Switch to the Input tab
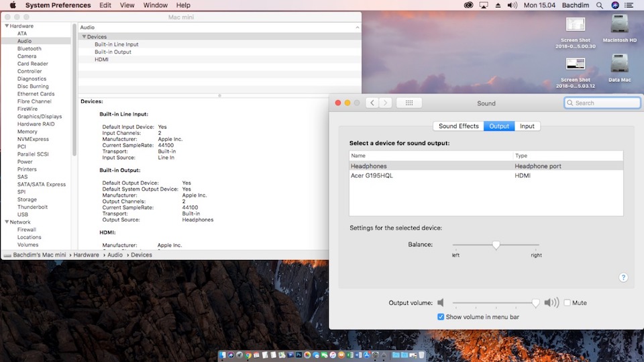This screenshot has width=644, height=362. [527, 126]
